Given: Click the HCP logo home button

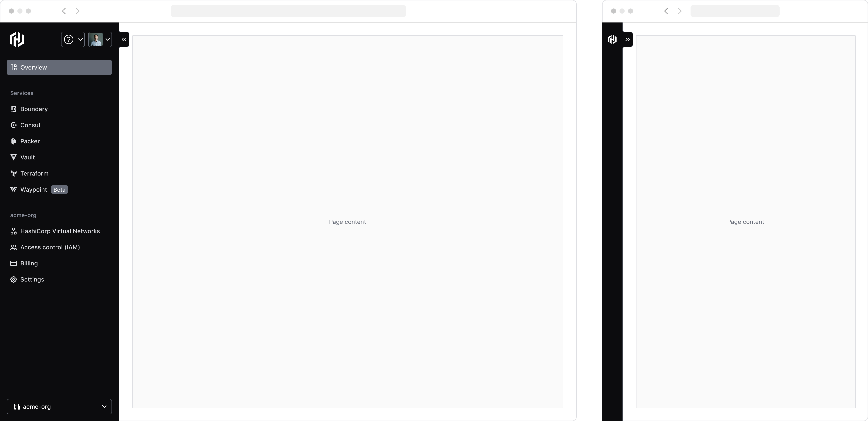Looking at the screenshot, I should tap(17, 39).
